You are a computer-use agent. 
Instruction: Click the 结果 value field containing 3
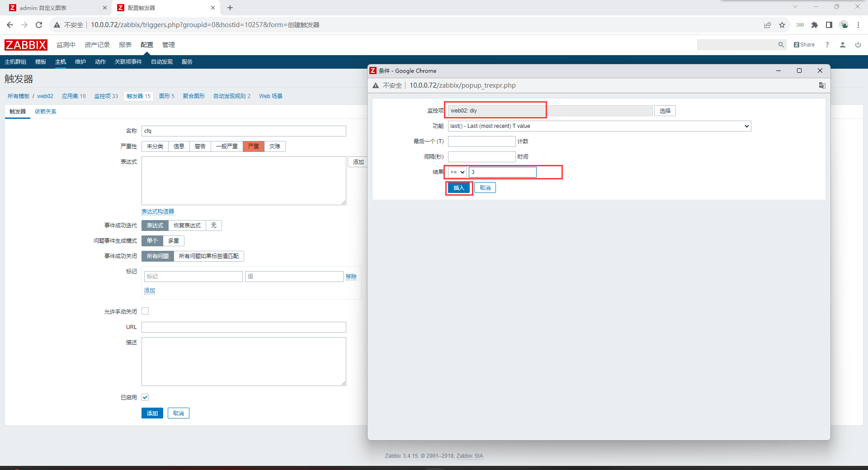point(503,172)
